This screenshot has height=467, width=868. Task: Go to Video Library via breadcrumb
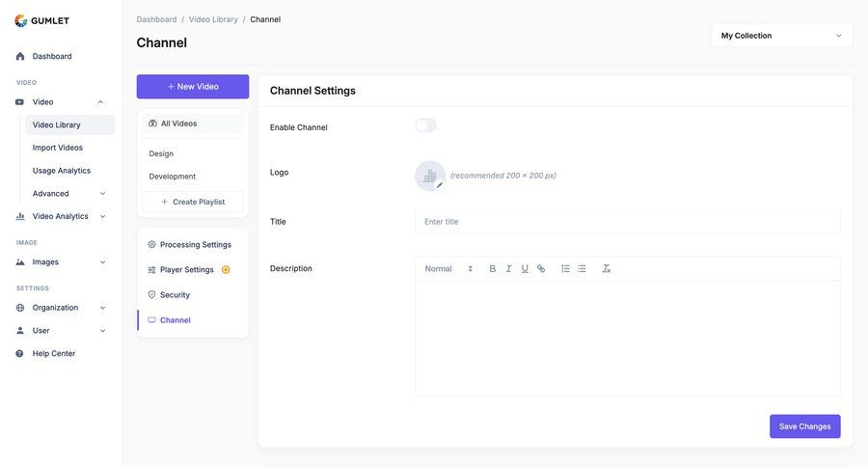[213, 19]
